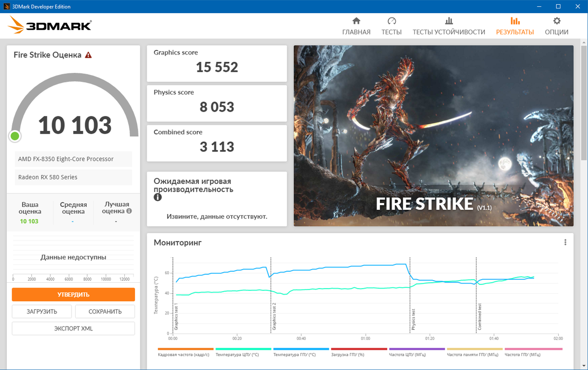Click the Stress Tests bar chart icon
This screenshot has width=588, height=370.
(449, 21)
